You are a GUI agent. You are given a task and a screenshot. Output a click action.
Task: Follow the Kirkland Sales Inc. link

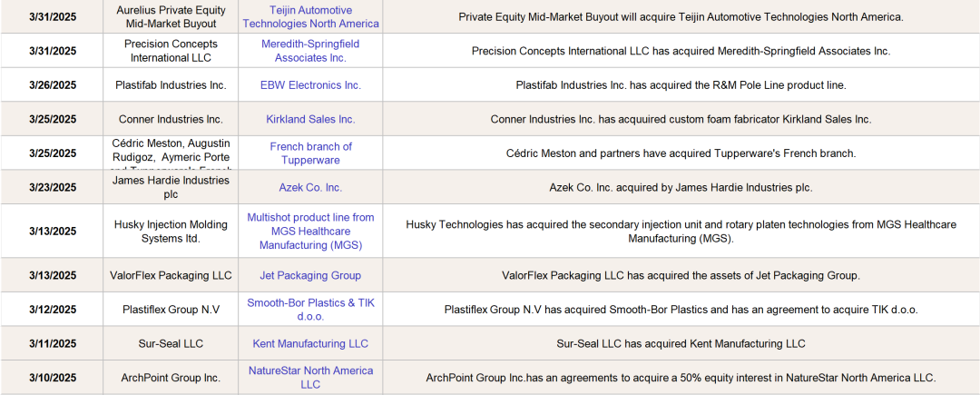[x=310, y=119]
